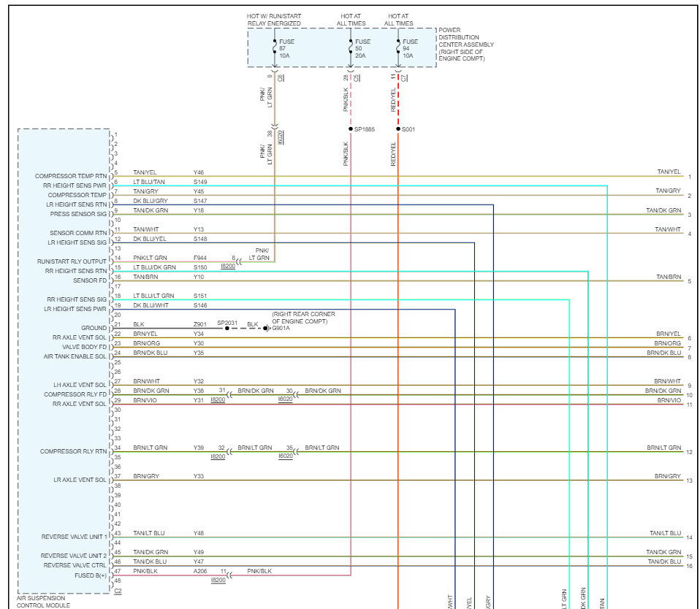The width and height of the screenshot is (700, 609).
Task: Click the GROUND pin label
Action: 94,327
